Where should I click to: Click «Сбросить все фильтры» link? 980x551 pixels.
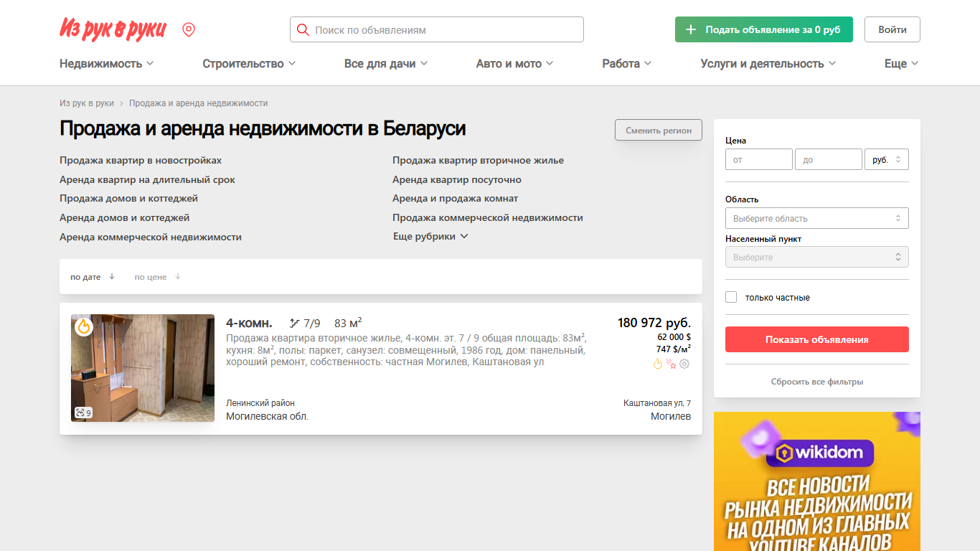817,382
